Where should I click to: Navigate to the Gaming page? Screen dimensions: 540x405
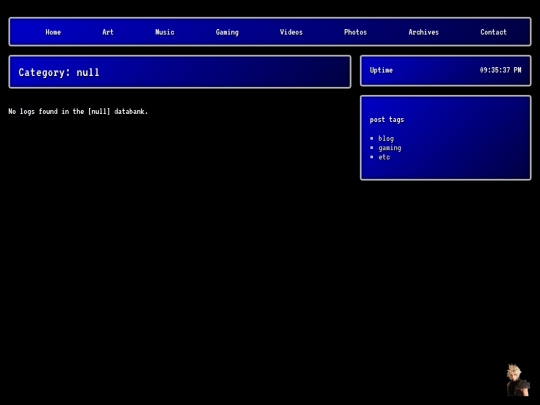(227, 32)
